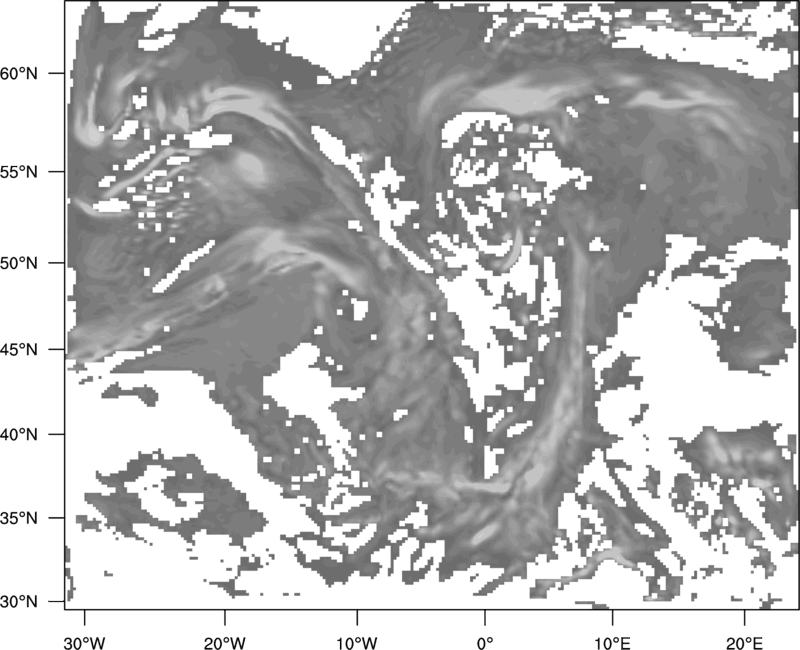Image resolution: width=800 pixels, height=650 pixels.
Task: Click the 10°E longitude label
Action: pos(612,643)
